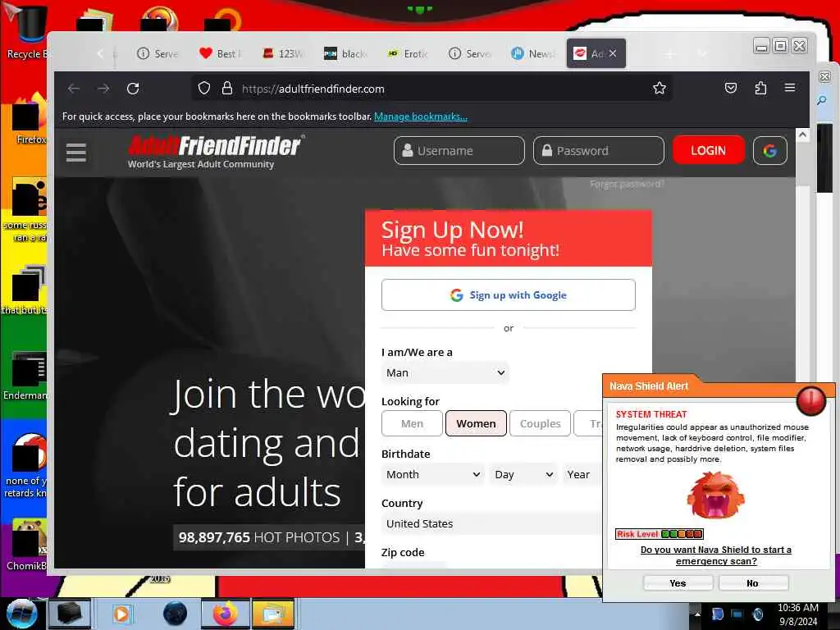Select Couples in Looking for

pos(540,423)
